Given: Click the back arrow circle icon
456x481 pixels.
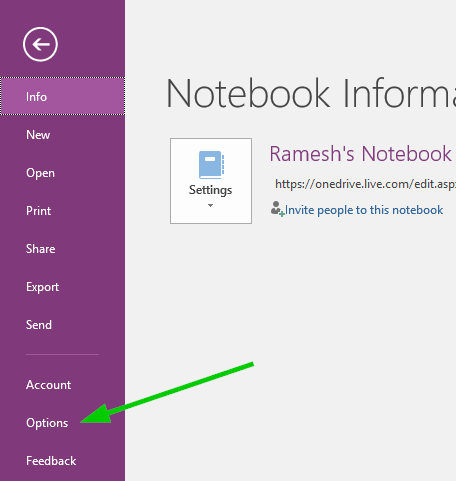Looking at the screenshot, I should click(40, 44).
